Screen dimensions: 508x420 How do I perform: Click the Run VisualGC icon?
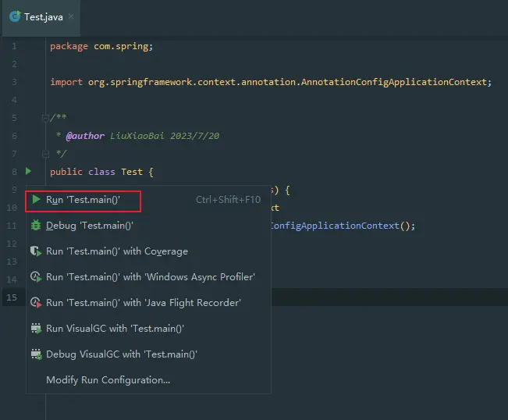(36, 329)
